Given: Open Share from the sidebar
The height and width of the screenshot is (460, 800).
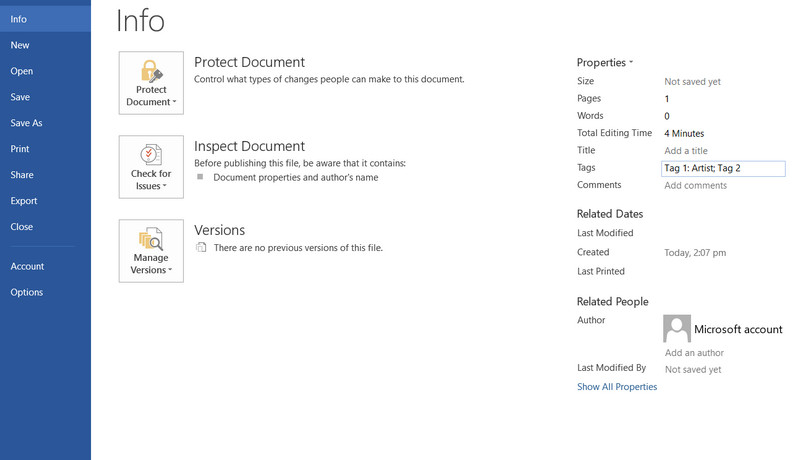Looking at the screenshot, I should tap(45, 175).
